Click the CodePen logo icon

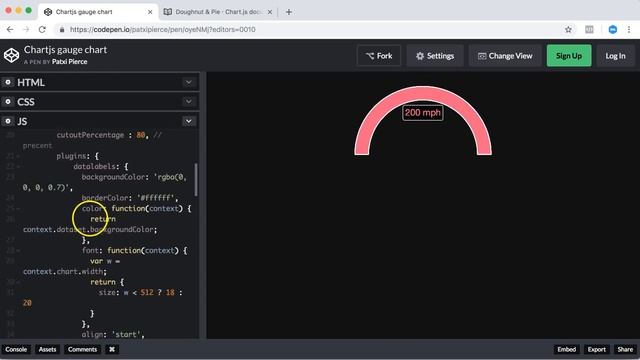point(11,56)
